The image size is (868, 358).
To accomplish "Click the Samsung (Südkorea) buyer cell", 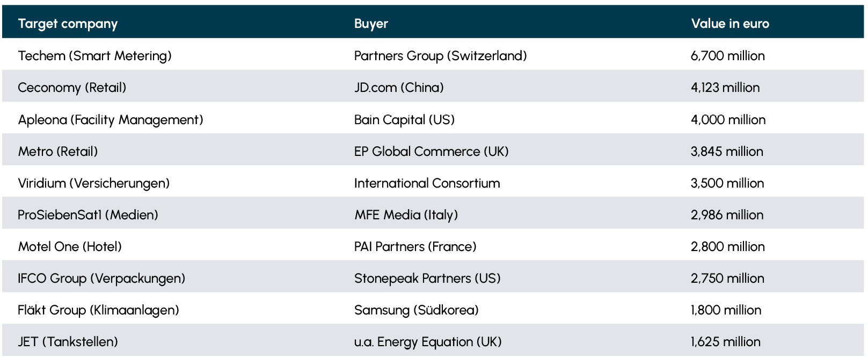I will pos(416,310).
